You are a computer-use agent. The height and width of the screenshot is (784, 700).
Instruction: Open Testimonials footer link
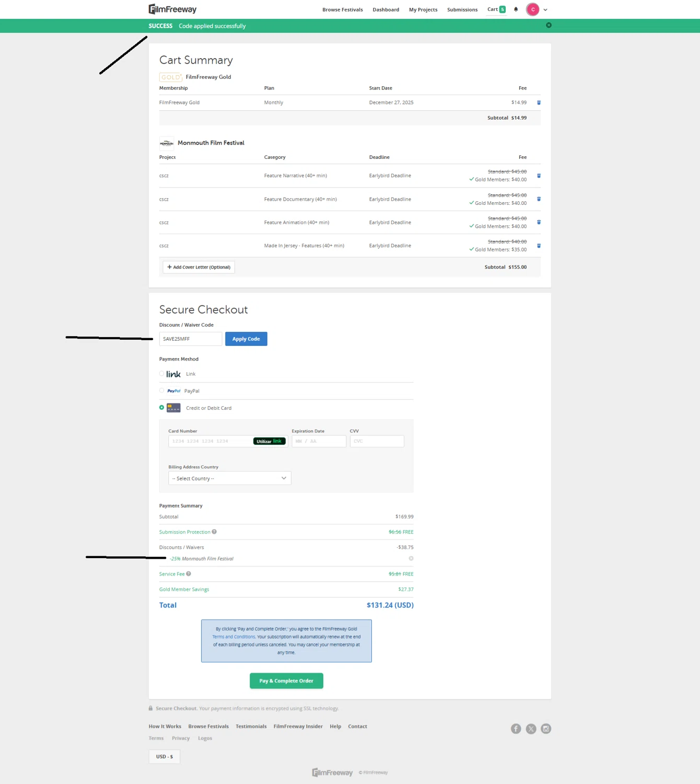(x=251, y=727)
